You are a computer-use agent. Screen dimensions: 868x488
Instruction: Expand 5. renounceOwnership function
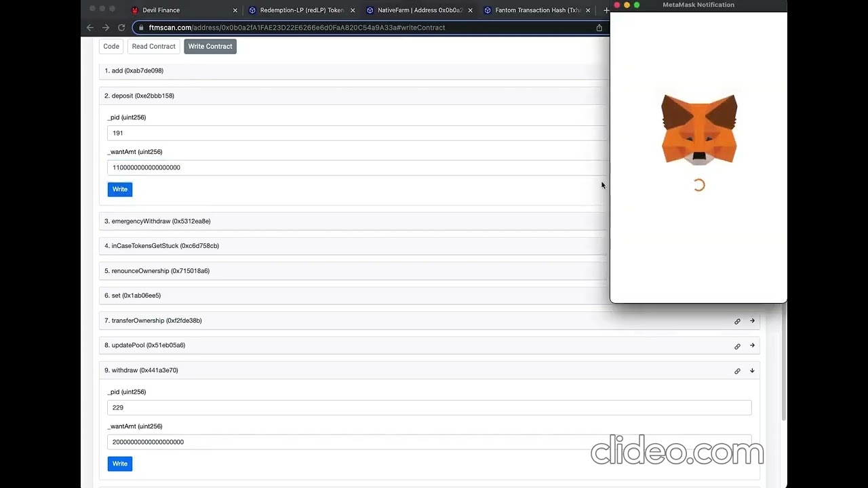pos(354,271)
